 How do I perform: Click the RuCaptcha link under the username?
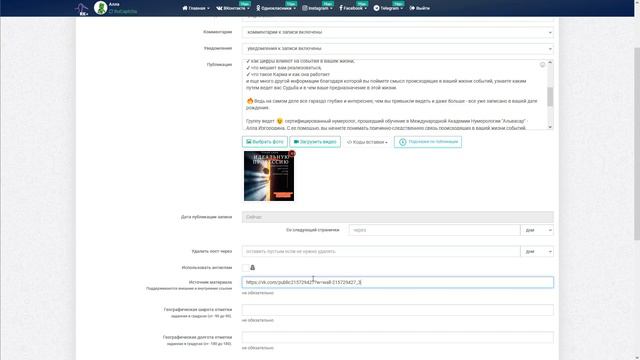click(123, 12)
